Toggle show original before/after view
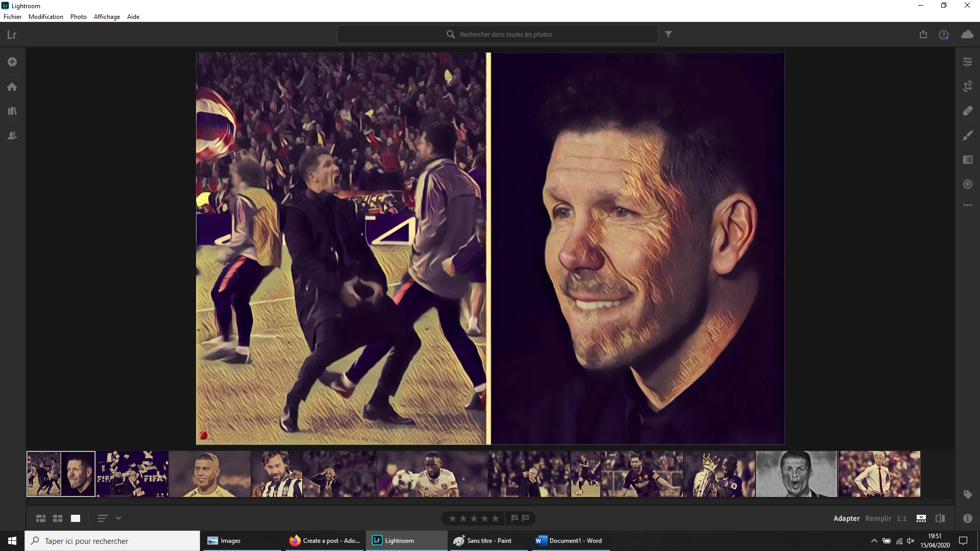 coord(940,518)
